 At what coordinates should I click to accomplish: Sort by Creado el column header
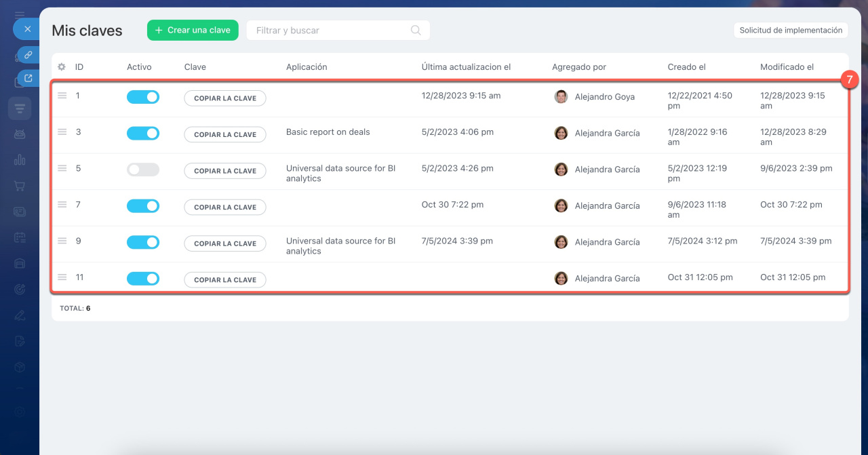coord(686,67)
